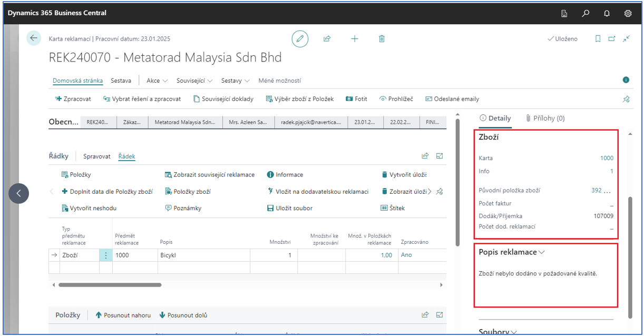The width and height of the screenshot is (644, 336).
Task: Share the Položky section icon
Action: (x=425, y=315)
